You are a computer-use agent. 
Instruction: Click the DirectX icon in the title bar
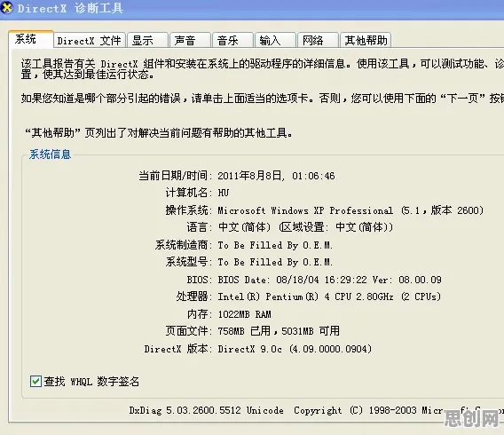click(6, 7)
